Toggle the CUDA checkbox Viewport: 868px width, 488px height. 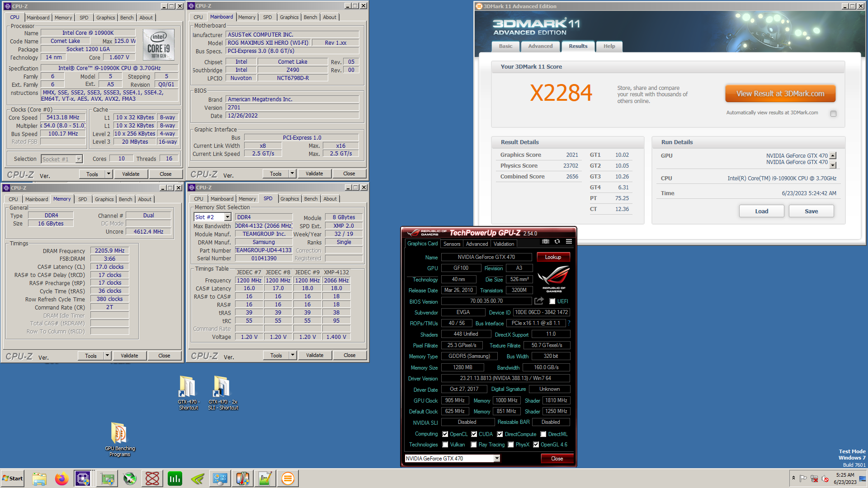coord(474,434)
